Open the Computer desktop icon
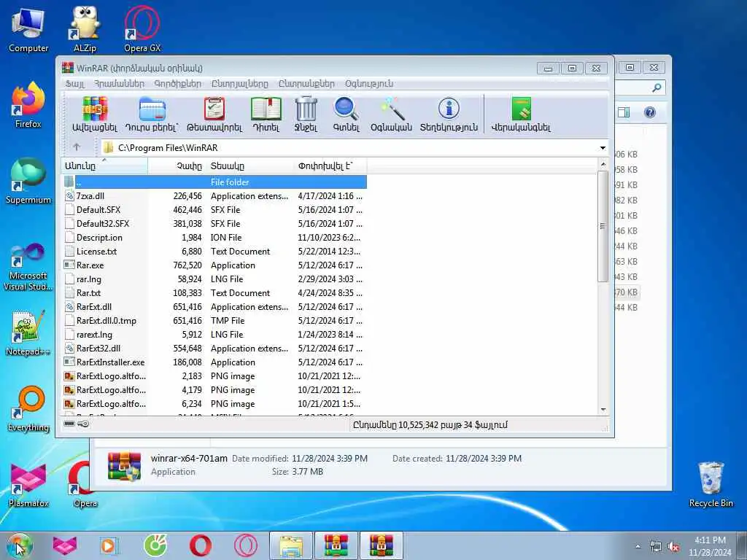The image size is (747, 560). point(28,31)
